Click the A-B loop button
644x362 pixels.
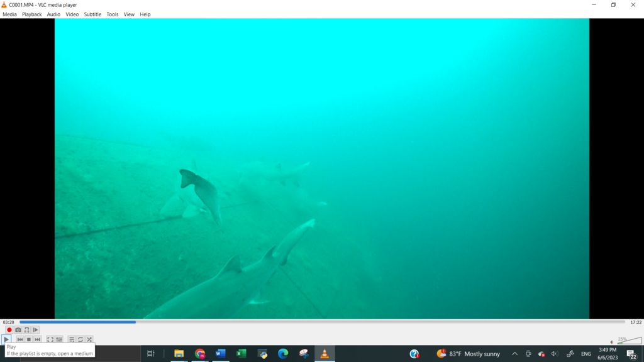point(26,330)
